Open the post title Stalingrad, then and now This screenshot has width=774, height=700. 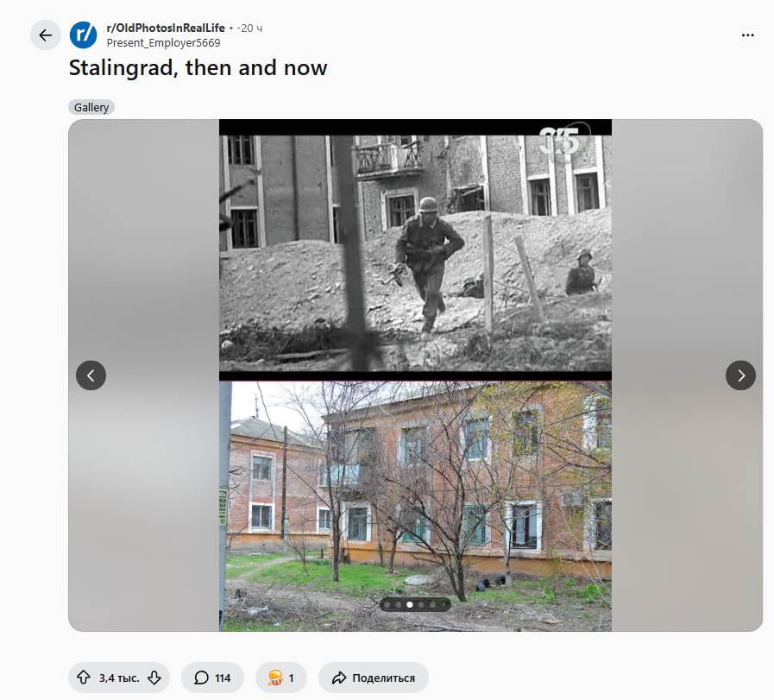[x=198, y=68]
